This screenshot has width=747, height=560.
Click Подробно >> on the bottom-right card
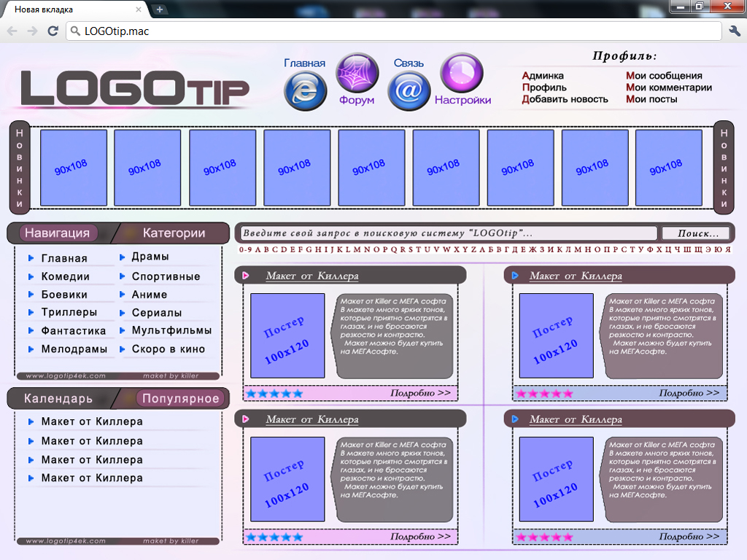click(x=689, y=536)
